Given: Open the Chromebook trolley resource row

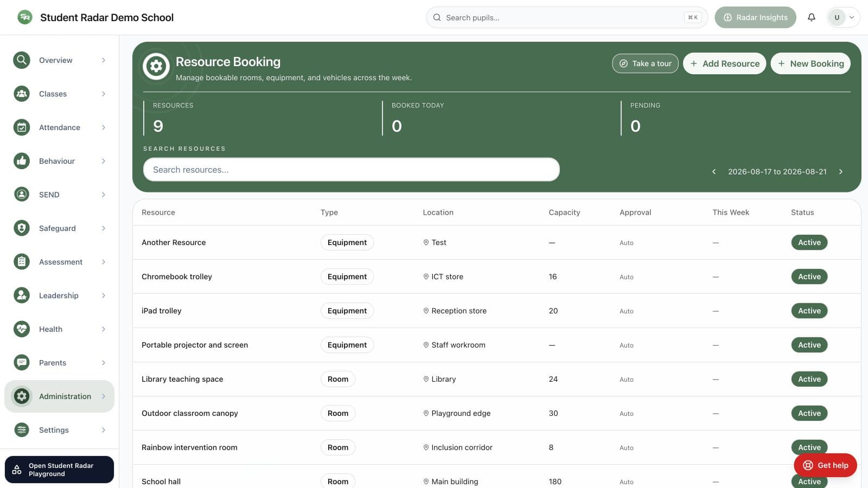Looking at the screenshot, I should coord(496,277).
